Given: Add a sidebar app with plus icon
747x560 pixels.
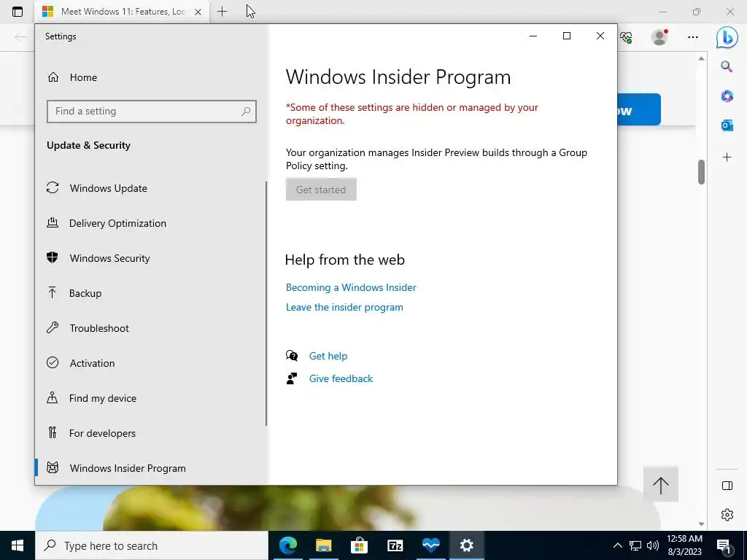Looking at the screenshot, I should pos(727,157).
